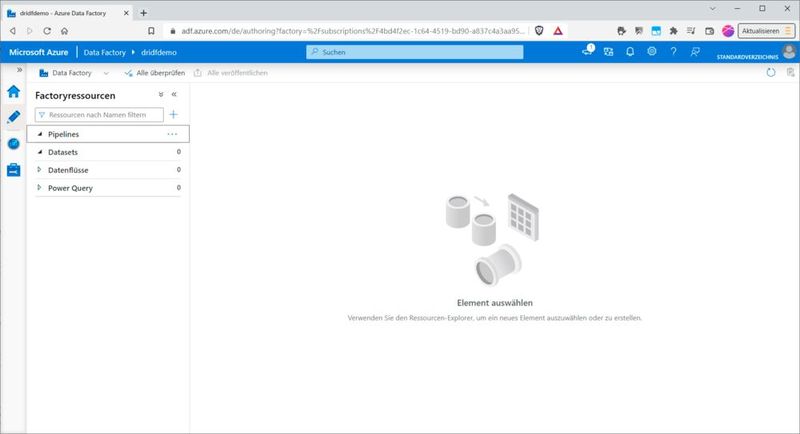Select the Datasets row

pos(108,152)
